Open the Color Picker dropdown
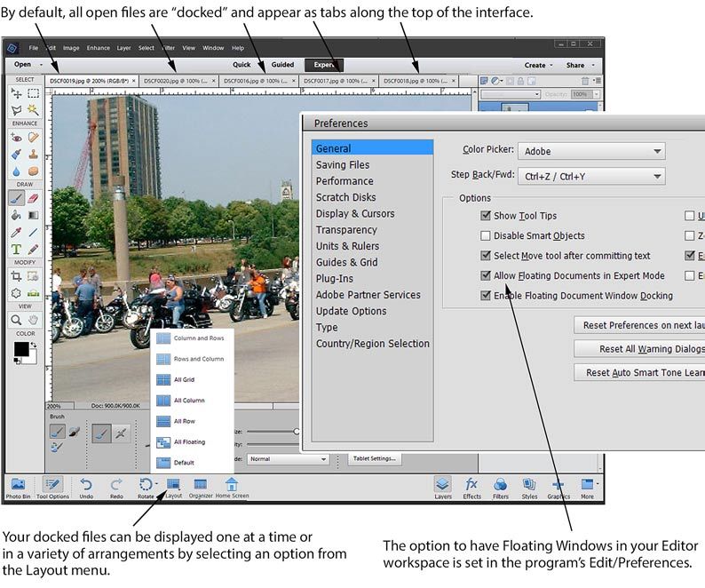The image size is (705, 588). tap(591, 151)
